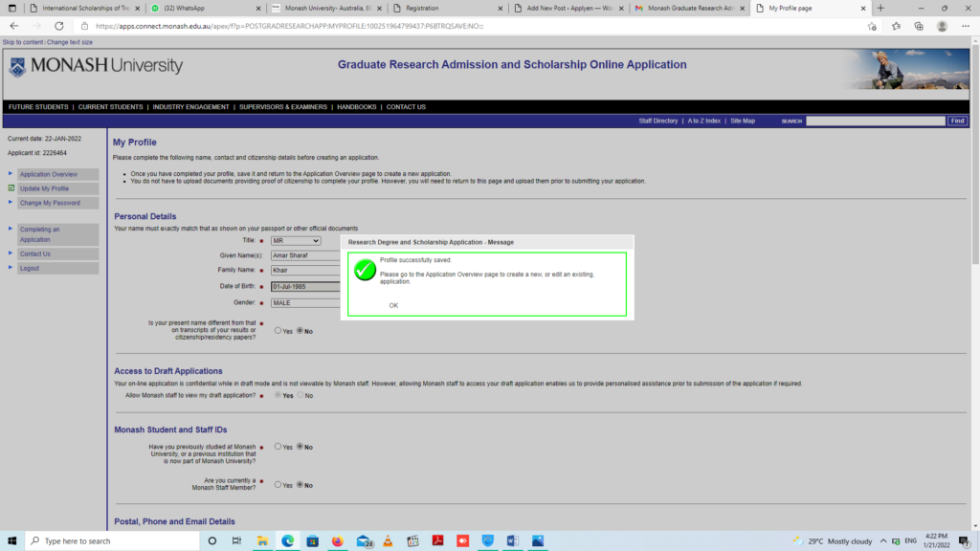Open a new browser tab with plus
980x551 pixels.
coord(880,8)
